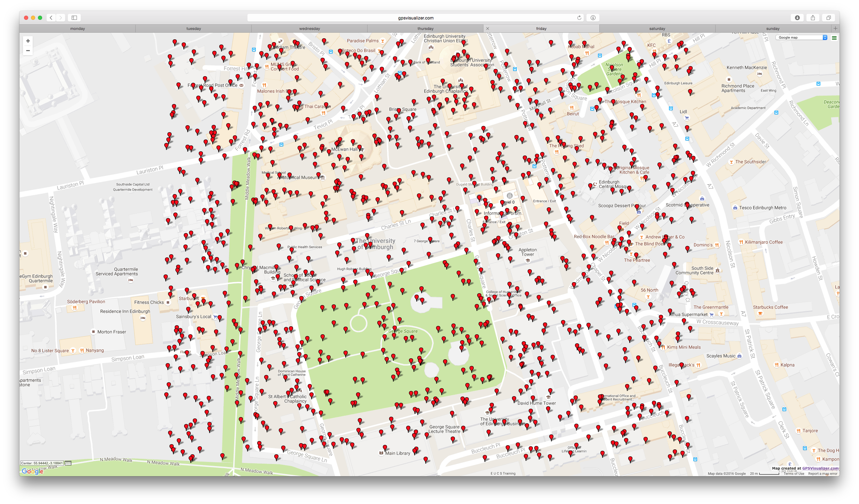859x504 pixels.
Task: Click the 56 North bar icon
Action: 648,297
